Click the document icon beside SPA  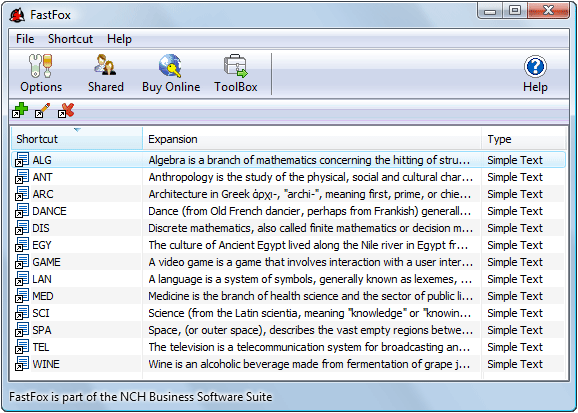pyautogui.click(x=22, y=330)
